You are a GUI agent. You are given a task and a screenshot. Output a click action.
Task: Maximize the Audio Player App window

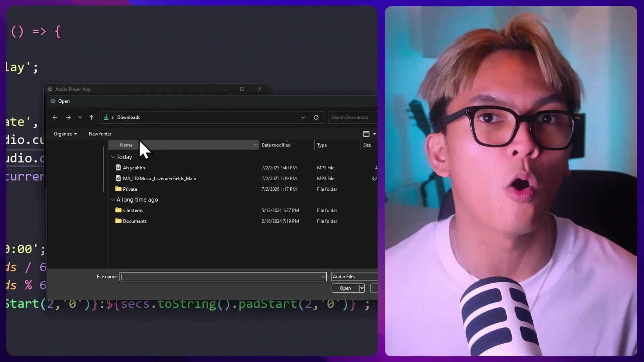click(x=242, y=89)
